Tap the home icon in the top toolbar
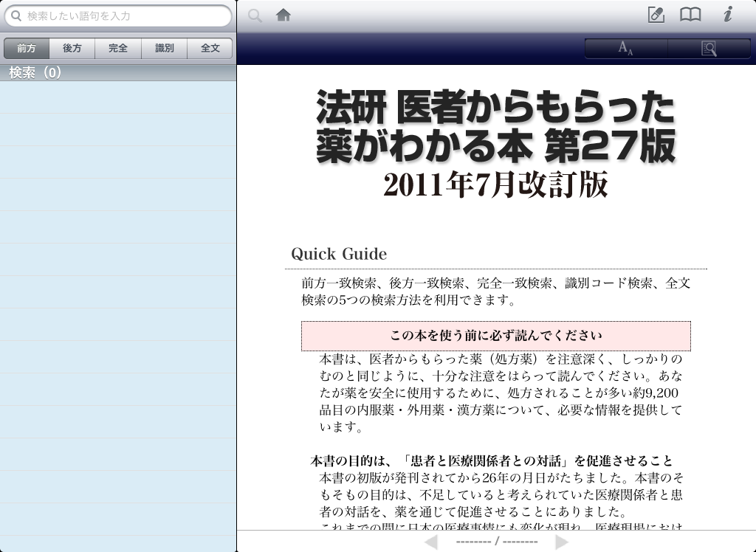The image size is (756, 552). click(x=283, y=15)
